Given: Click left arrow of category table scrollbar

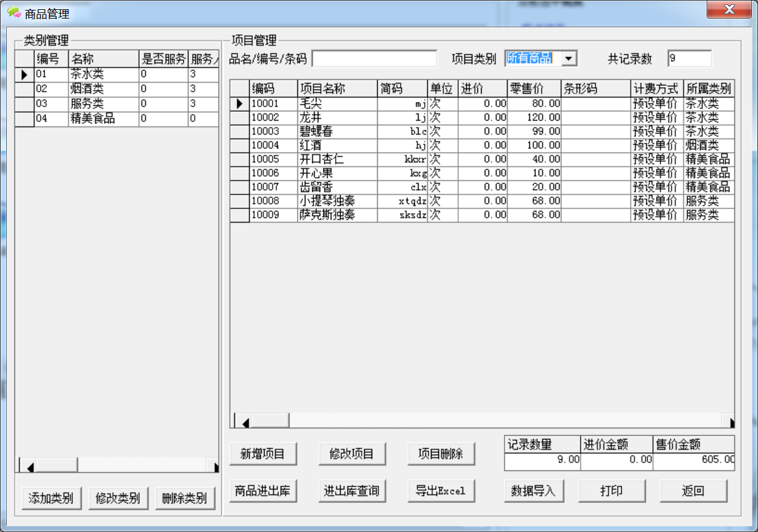Looking at the screenshot, I should (28, 465).
